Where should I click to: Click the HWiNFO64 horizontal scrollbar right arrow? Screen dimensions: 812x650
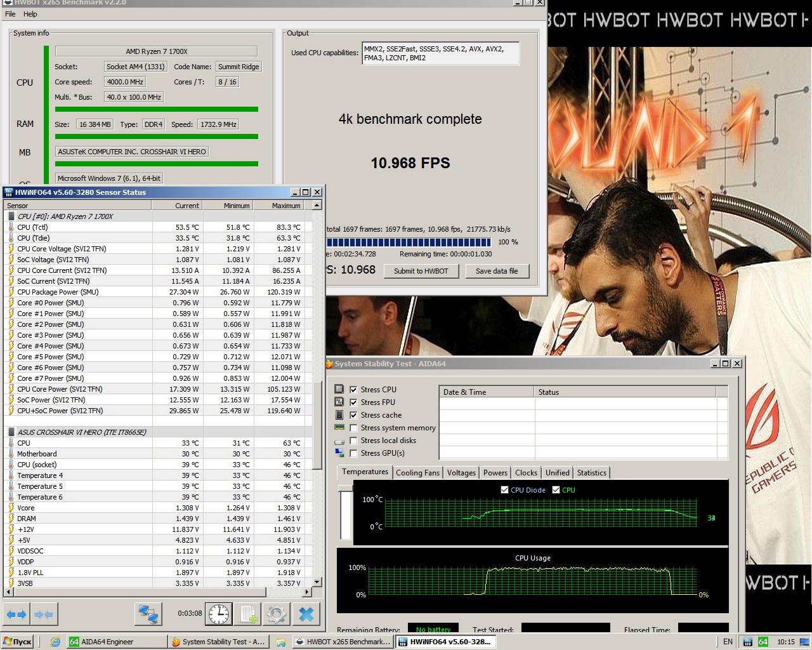pyautogui.click(x=307, y=592)
